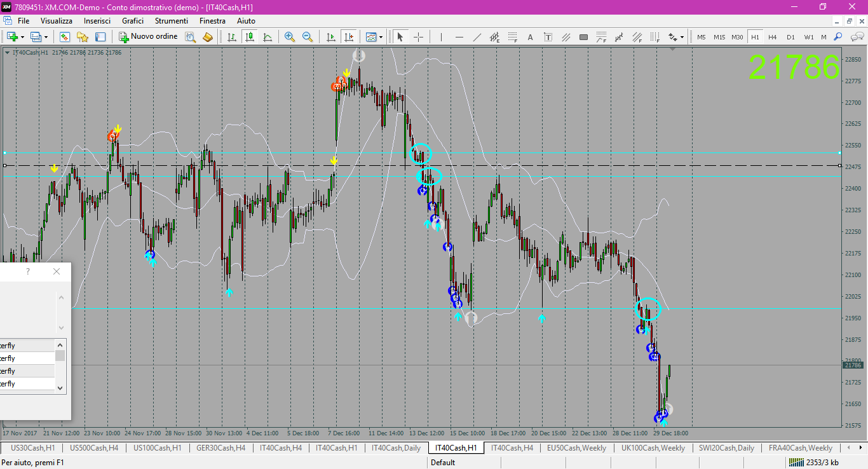The height and width of the screenshot is (469, 868).
Task: Select the H1 timeframe button
Action: pos(755,37)
